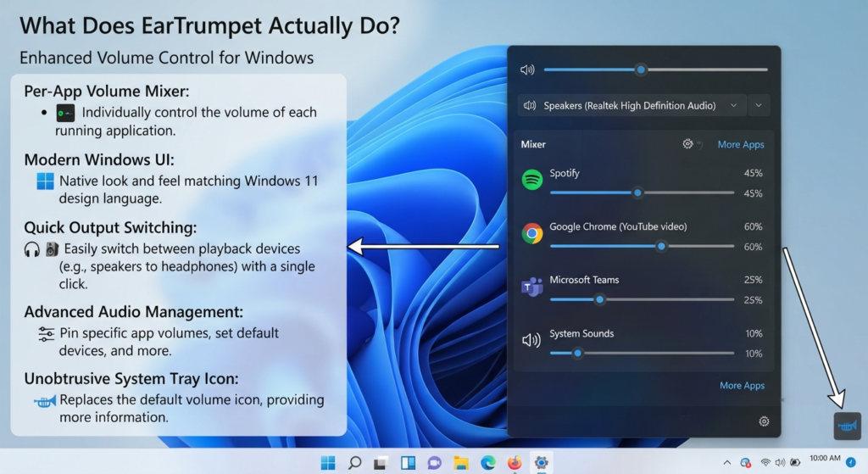Click the Quick Output Switching heading
The width and height of the screenshot is (868, 474).
coord(110,227)
